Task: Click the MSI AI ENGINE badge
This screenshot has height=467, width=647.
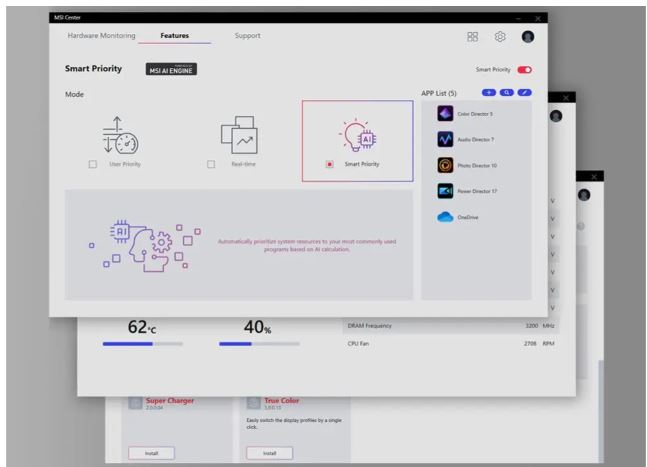Action: point(171,69)
